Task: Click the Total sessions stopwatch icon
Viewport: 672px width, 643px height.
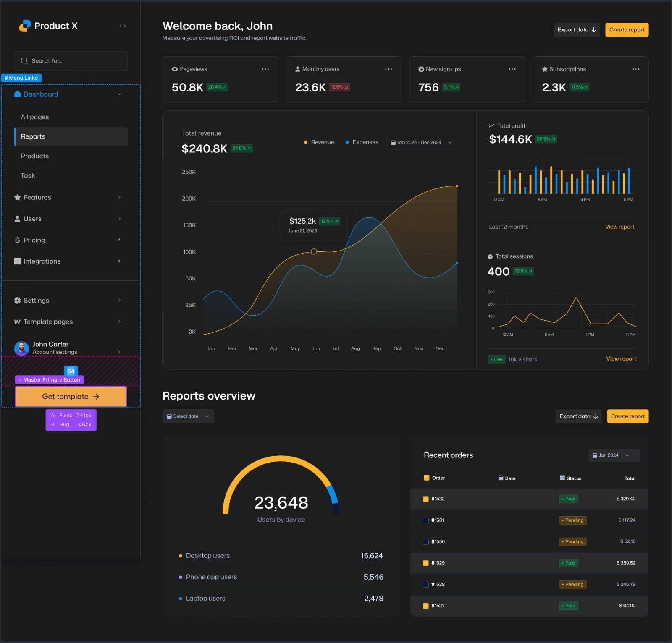Action: [490, 256]
